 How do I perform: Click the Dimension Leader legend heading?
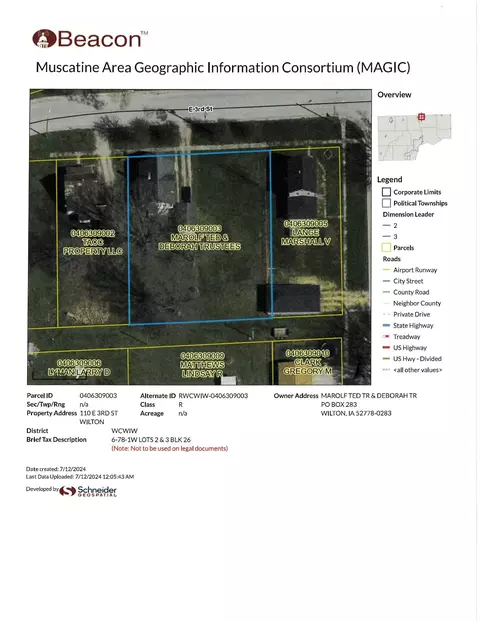pos(408,214)
